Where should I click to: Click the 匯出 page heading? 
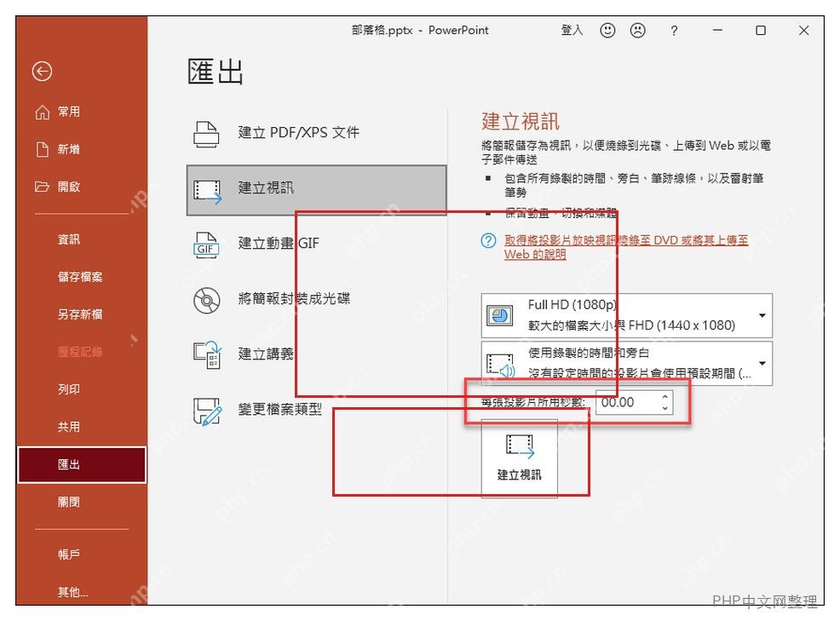tap(216, 72)
